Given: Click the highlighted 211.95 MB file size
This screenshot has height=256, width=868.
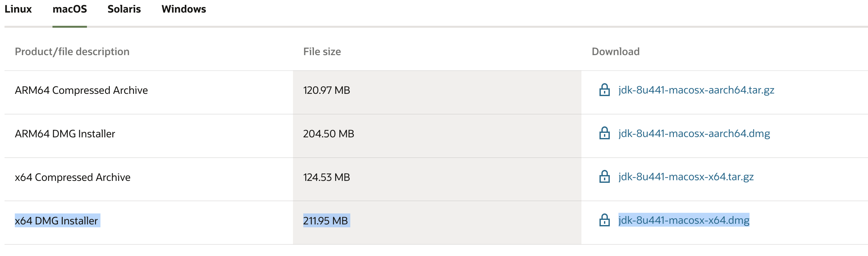Looking at the screenshot, I should [x=325, y=221].
